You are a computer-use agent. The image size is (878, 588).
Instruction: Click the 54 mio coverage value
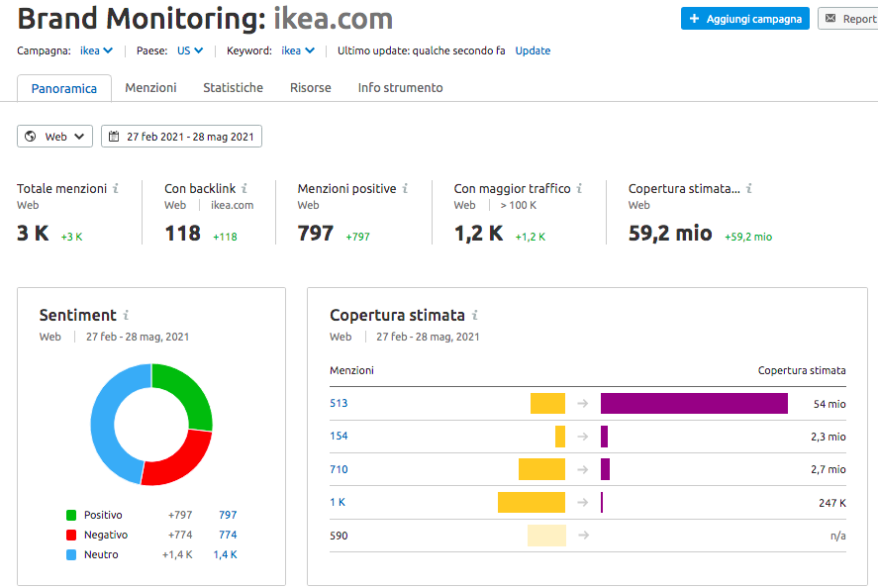pyautogui.click(x=829, y=404)
